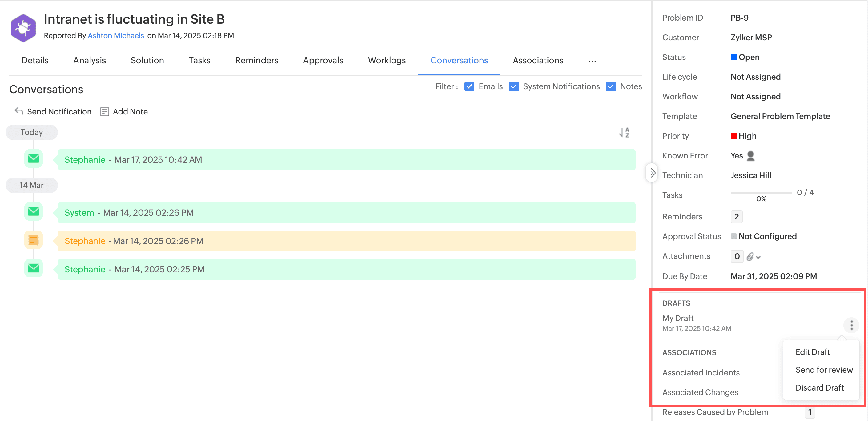Open My Draft three-dot options icon

851,325
